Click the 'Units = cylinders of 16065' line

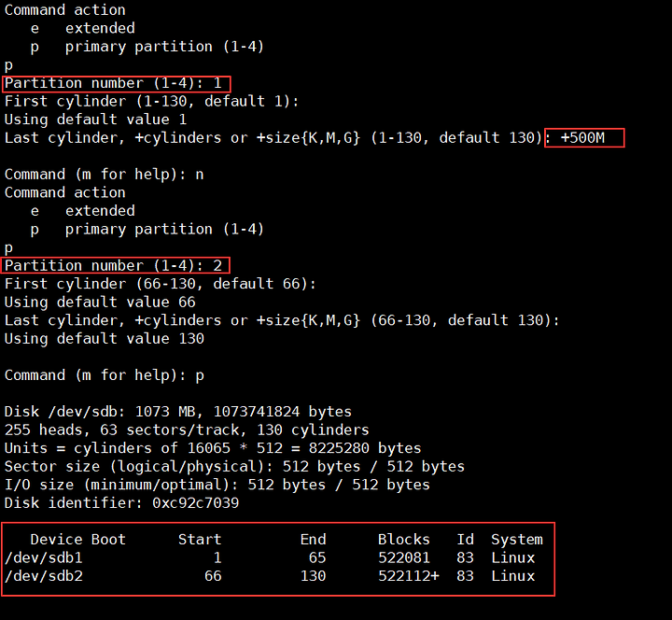(213, 448)
